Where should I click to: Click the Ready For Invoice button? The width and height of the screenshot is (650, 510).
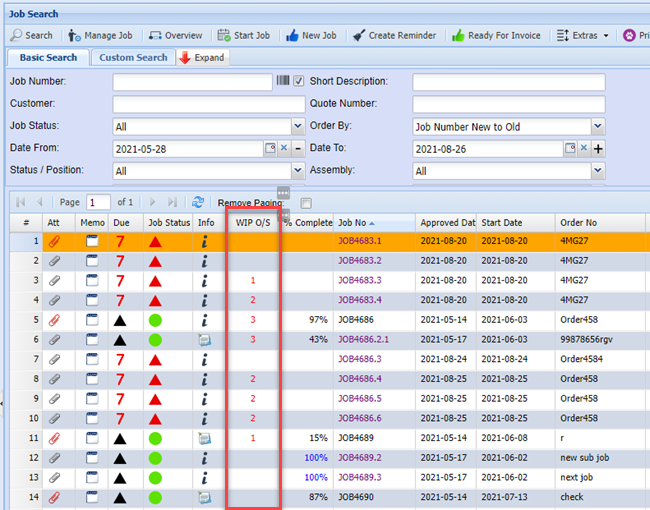[458, 35]
